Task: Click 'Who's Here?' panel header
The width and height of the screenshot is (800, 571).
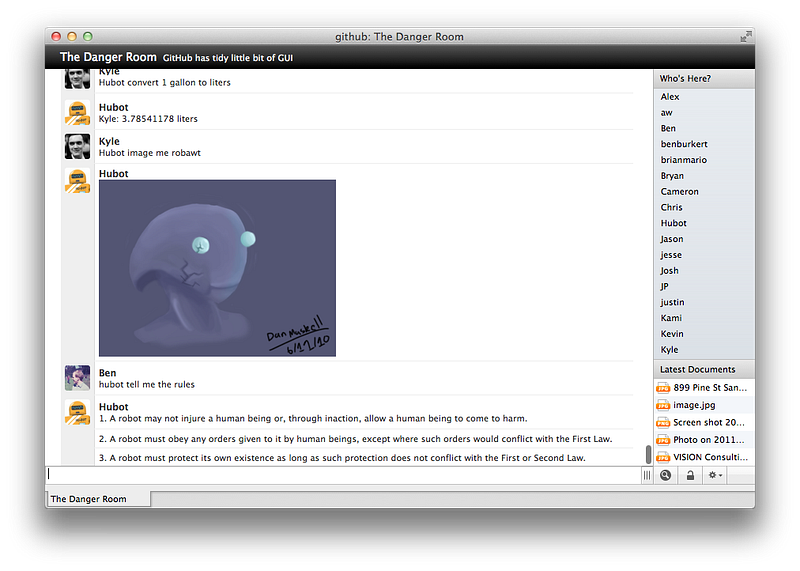Action: pyautogui.click(x=704, y=79)
